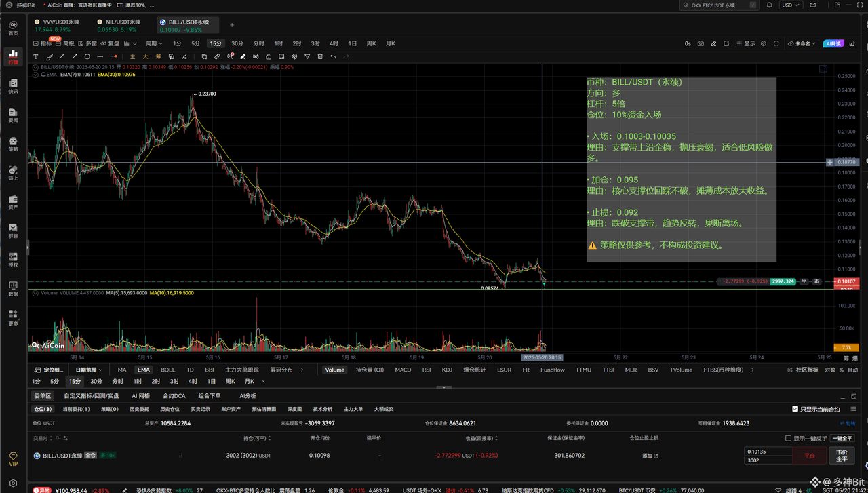Image resolution: width=868 pixels, height=493 pixels.
Task: Select the 30分 interval in top toolbar
Action: coord(237,43)
